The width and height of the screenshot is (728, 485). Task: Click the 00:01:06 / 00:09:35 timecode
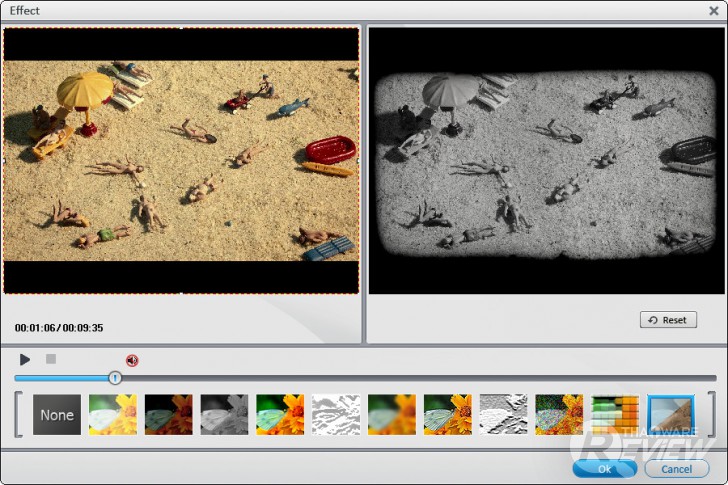[x=59, y=328]
